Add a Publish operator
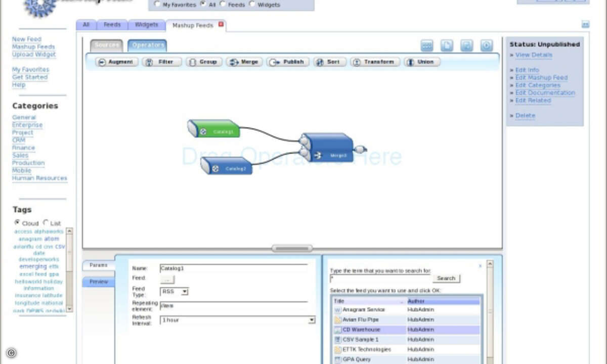The image size is (607, 364). [288, 62]
